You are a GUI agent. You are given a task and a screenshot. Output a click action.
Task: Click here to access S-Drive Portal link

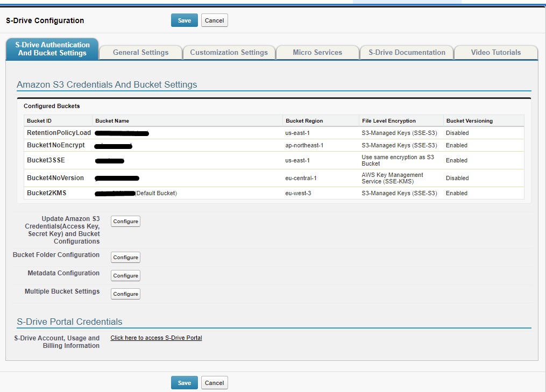(x=156, y=338)
